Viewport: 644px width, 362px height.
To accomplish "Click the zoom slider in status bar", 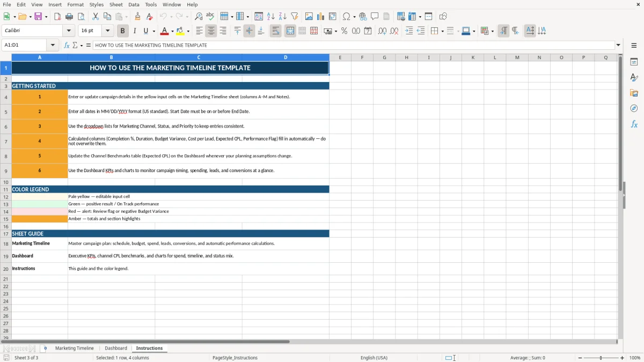I will (x=601, y=358).
